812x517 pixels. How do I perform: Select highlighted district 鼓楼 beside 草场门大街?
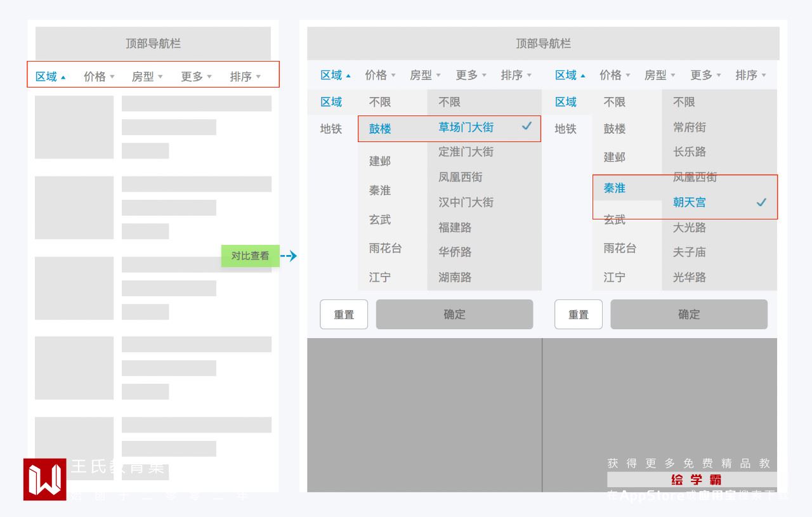[x=380, y=129]
